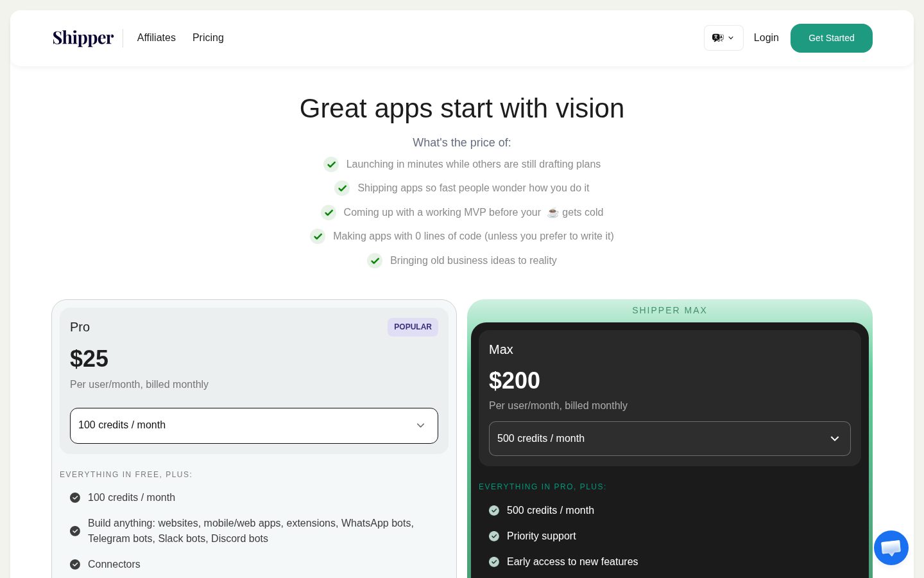
Task: Click checkmark beside Bringing old business ideas
Action: point(375,261)
